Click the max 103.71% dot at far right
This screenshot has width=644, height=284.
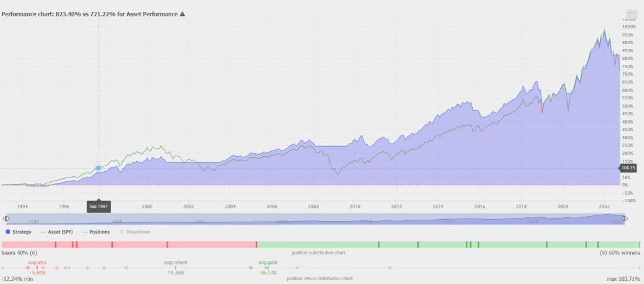(x=639, y=268)
